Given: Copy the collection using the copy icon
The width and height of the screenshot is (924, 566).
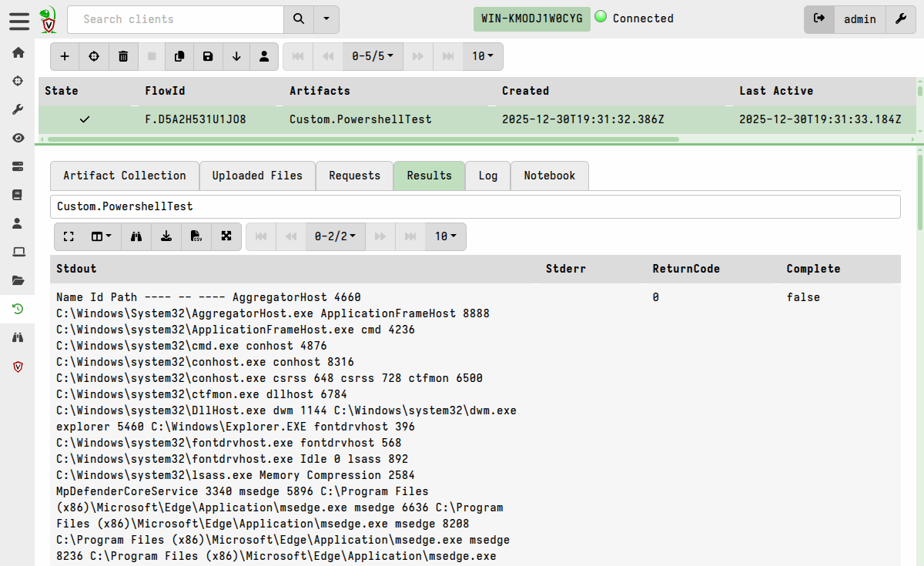Looking at the screenshot, I should tap(181, 56).
